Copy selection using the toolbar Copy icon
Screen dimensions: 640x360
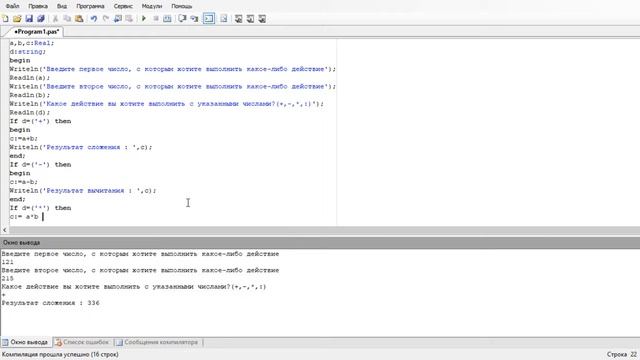pos(67,18)
